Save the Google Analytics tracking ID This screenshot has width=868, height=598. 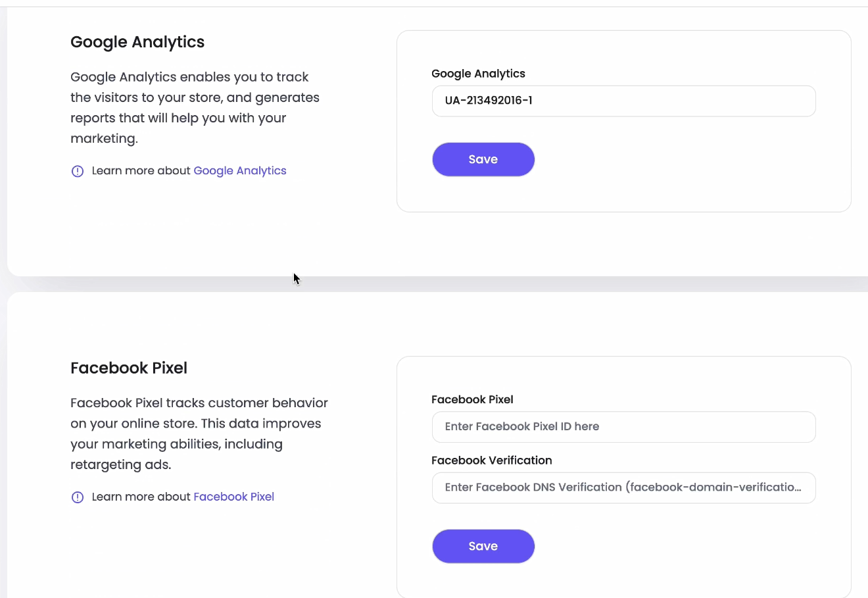tap(483, 159)
